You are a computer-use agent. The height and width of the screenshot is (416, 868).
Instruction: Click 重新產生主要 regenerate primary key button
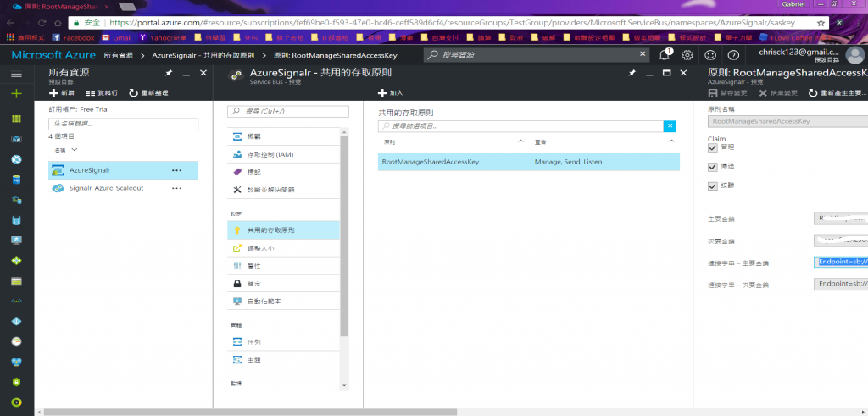837,93
